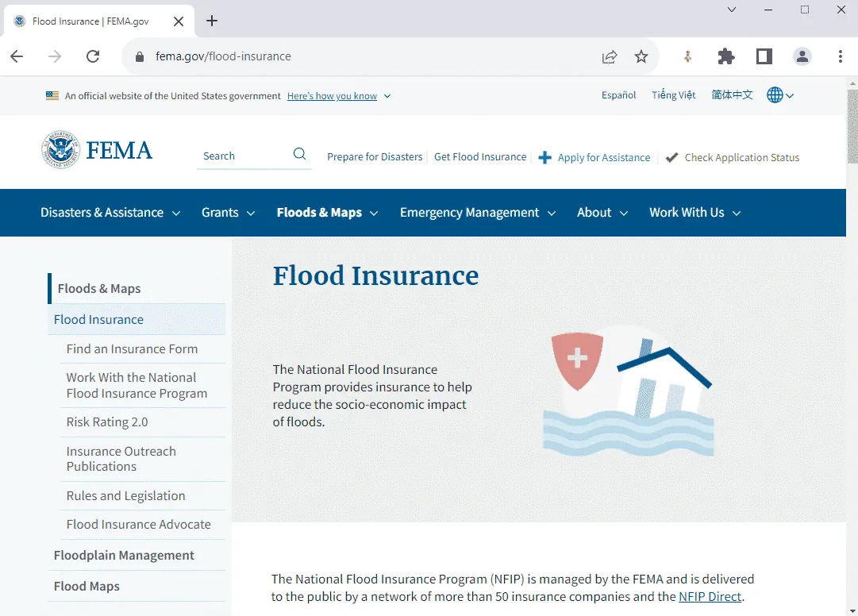Click the browser back arrow
The height and width of the screenshot is (616, 858).
click(x=17, y=56)
